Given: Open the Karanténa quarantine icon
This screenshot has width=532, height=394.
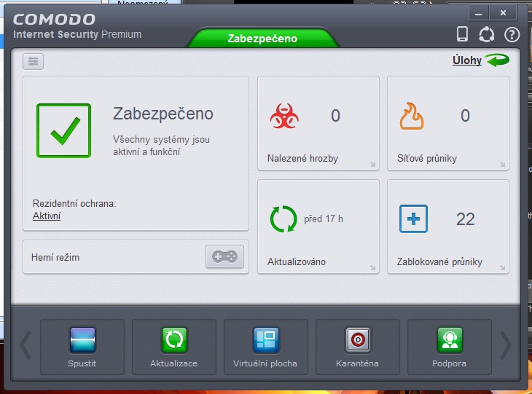Looking at the screenshot, I should pyautogui.click(x=358, y=339).
